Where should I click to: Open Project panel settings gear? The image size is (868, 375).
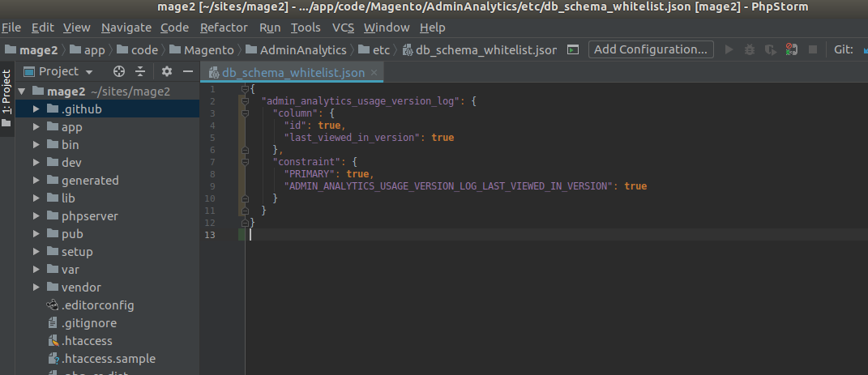167,71
